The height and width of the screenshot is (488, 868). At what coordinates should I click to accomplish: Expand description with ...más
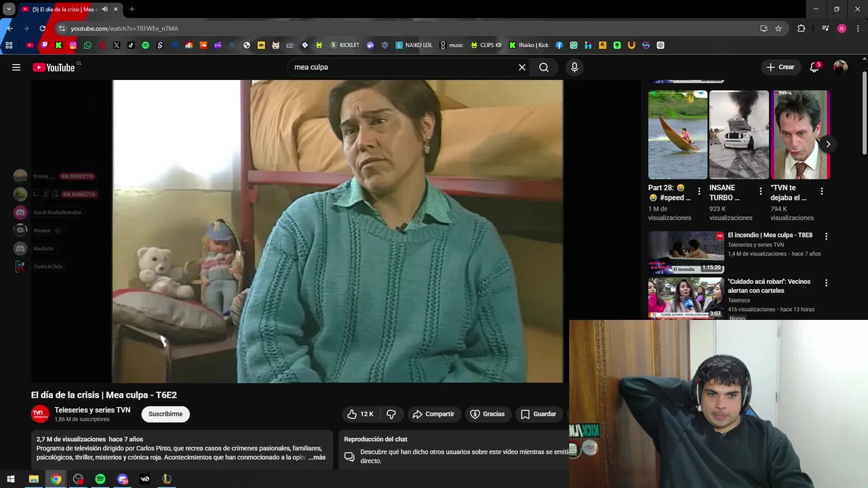point(316,457)
